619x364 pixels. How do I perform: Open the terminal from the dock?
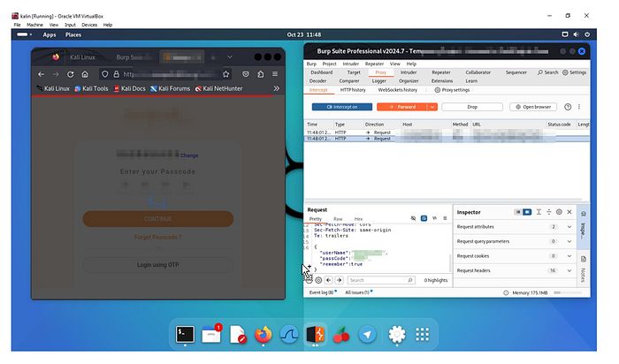(x=185, y=335)
